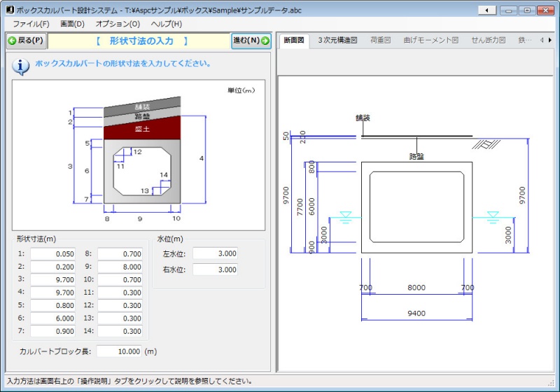The height and width of the screenshot is (392, 560).
Task: Click the window resize grip in status bar
Action: tap(550, 383)
